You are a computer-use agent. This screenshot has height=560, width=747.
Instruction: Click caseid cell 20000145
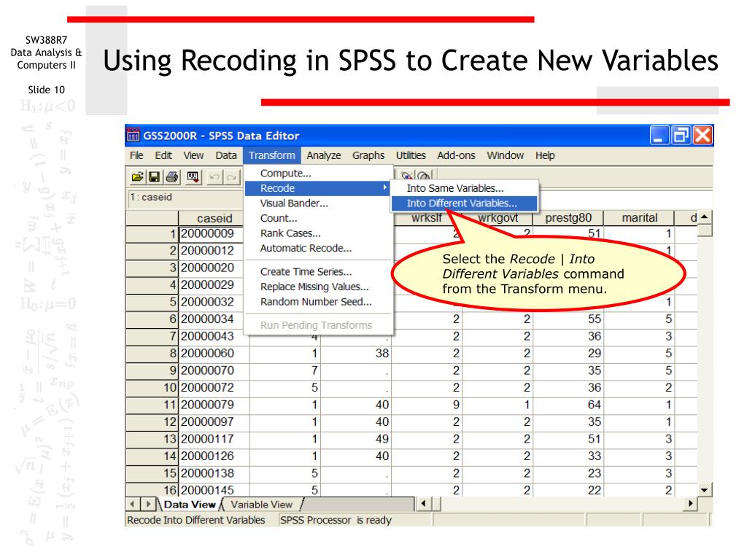click(214, 490)
